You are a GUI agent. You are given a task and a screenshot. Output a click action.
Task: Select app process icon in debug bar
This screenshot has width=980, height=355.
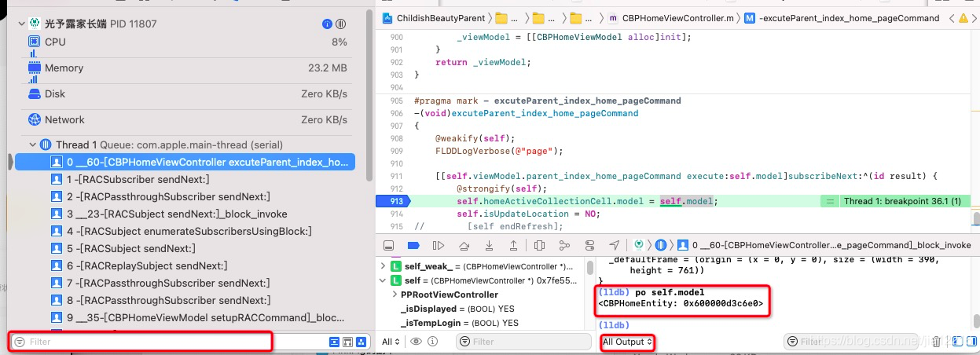(640, 245)
